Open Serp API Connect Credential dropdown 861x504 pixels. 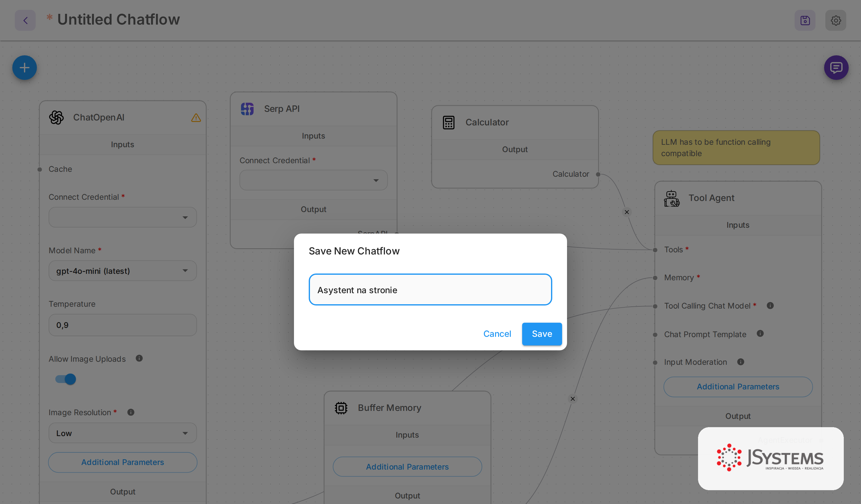tap(313, 180)
